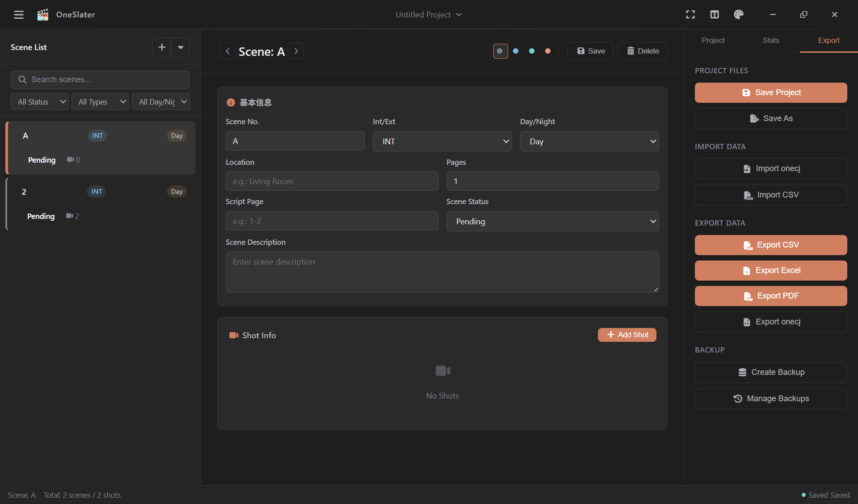Click the basic info section icon

pyautogui.click(x=231, y=102)
